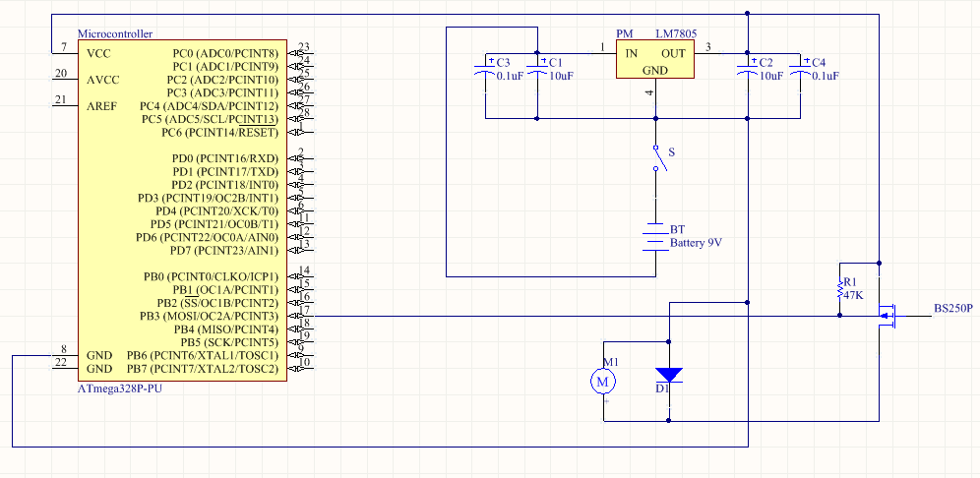The image size is (980, 478).
Task: Click the LM7805 part name label
Action: pyautogui.click(x=676, y=33)
